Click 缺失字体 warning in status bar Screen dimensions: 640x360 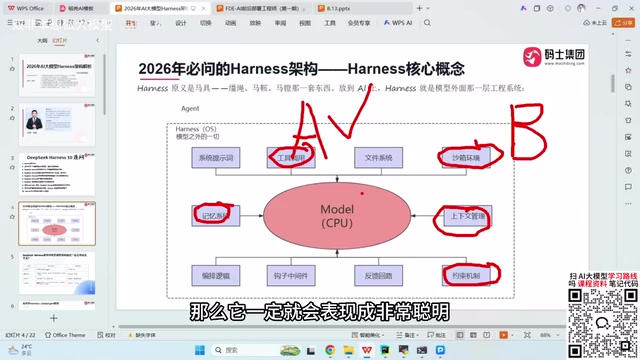tap(142, 335)
